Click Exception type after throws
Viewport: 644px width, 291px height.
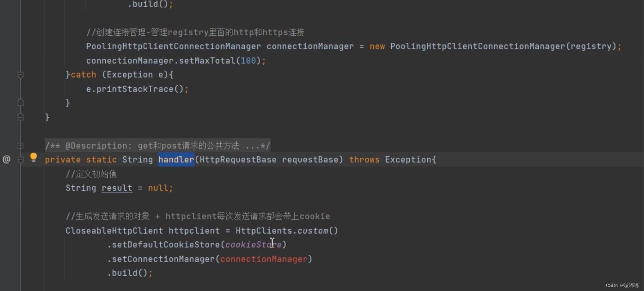[x=408, y=160]
